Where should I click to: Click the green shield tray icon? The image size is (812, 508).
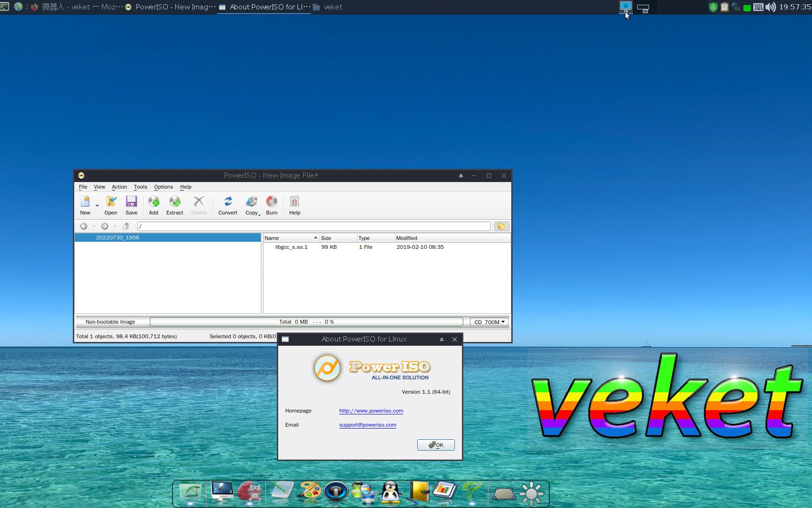(x=713, y=7)
